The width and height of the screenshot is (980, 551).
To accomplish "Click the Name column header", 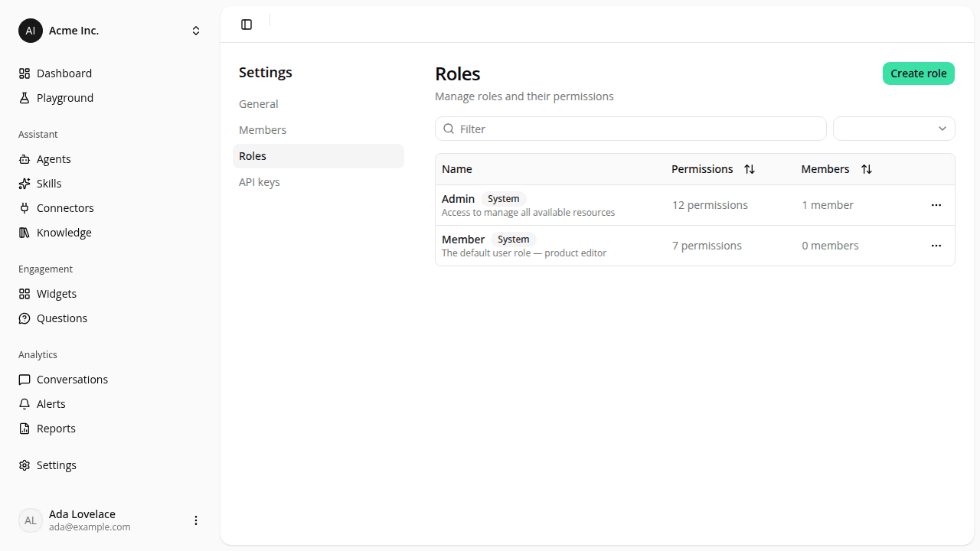I will pos(457,169).
